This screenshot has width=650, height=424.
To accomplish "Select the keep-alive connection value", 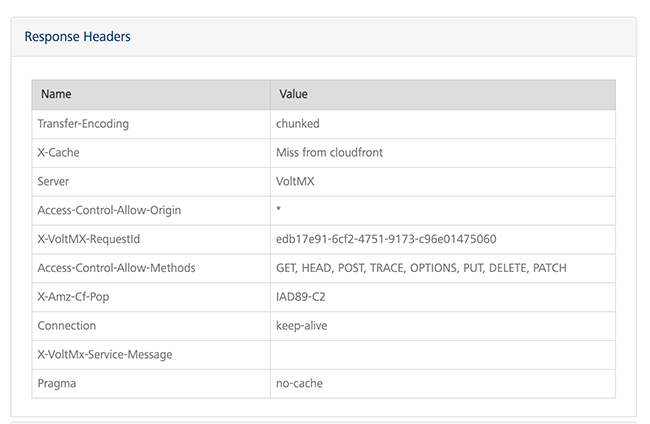I will point(301,326).
